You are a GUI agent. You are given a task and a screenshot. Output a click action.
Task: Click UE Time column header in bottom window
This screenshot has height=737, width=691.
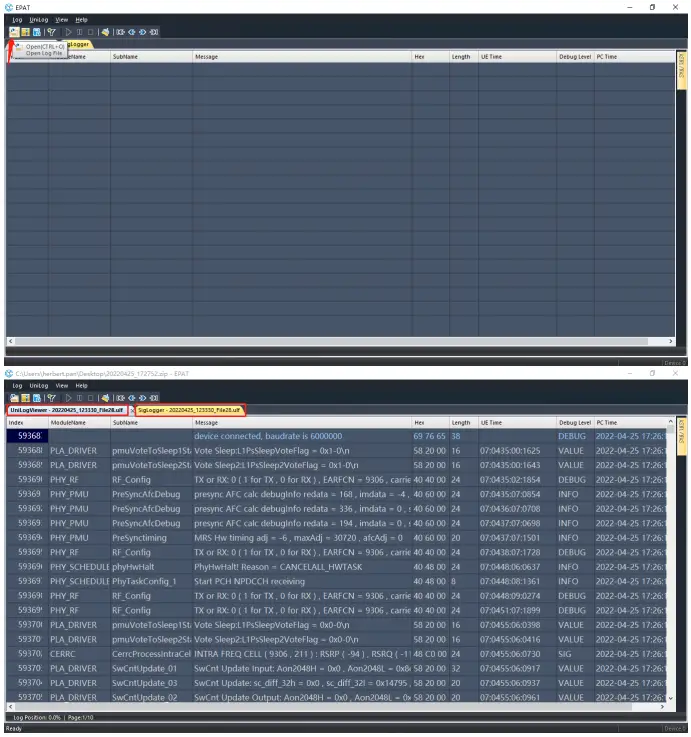[x=517, y=423]
